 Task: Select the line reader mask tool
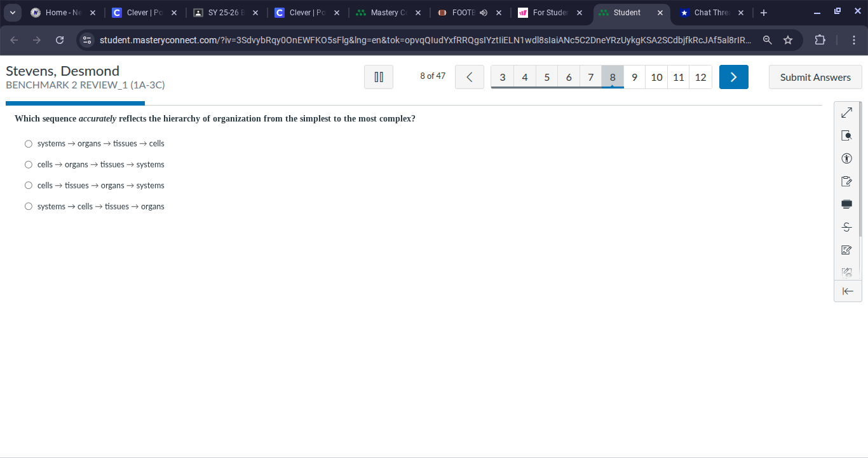[846, 204]
